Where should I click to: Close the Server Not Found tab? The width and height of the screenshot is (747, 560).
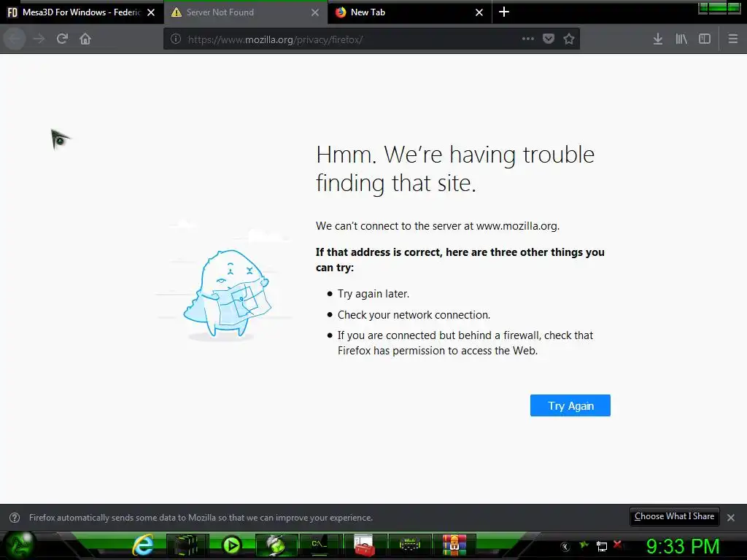click(x=315, y=12)
